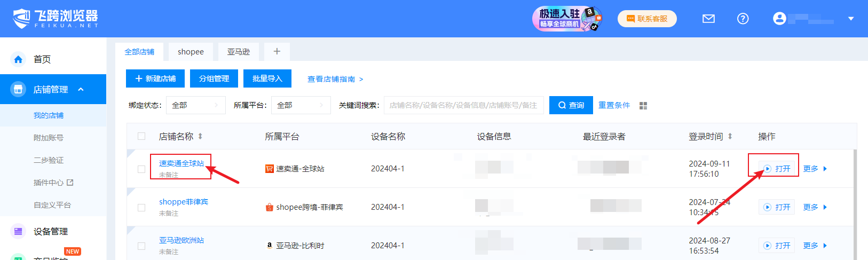Click the 店铺名称 column sort icon
This screenshot has width=868, height=260.
pos(200,137)
